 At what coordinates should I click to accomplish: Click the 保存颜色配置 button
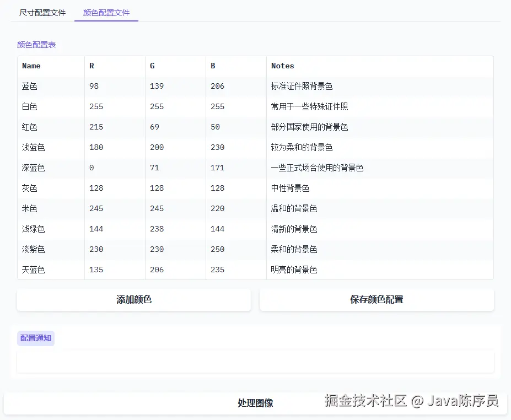coord(376,299)
